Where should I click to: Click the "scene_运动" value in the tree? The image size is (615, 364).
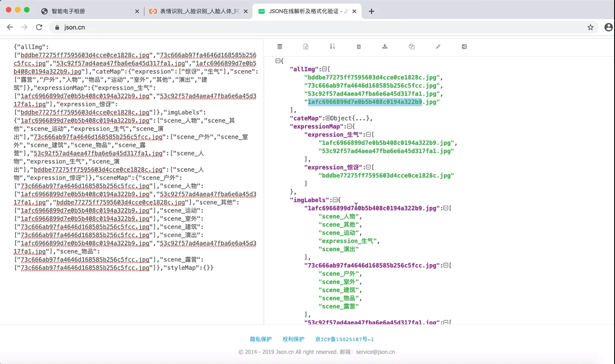tap(339, 233)
